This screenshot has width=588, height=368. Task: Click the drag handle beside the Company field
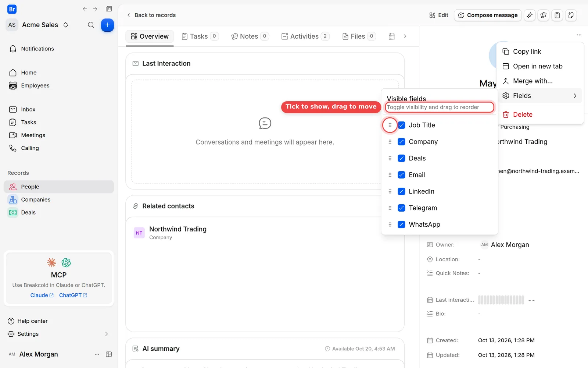pyautogui.click(x=390, y=142)
